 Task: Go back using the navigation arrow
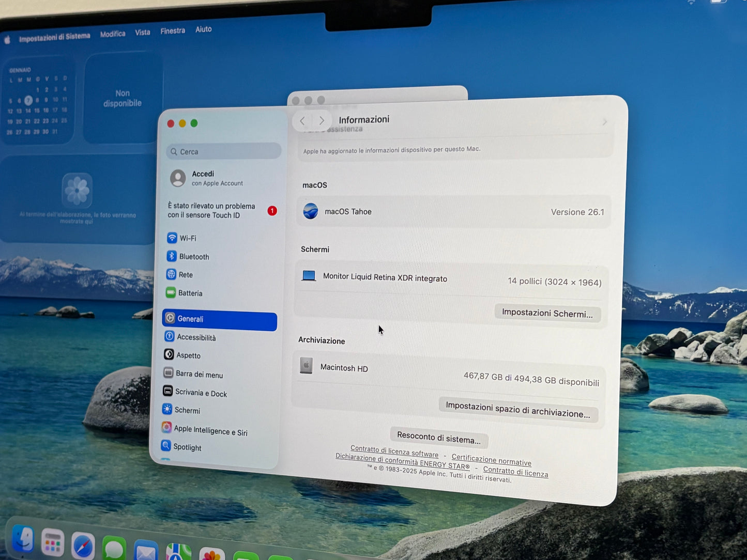(302, 120)
